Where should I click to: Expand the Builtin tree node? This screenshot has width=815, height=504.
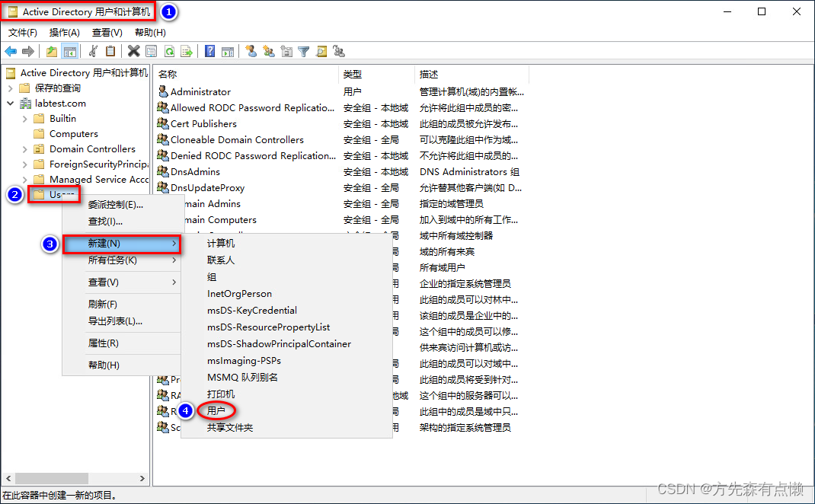click(x=25, y=119)
